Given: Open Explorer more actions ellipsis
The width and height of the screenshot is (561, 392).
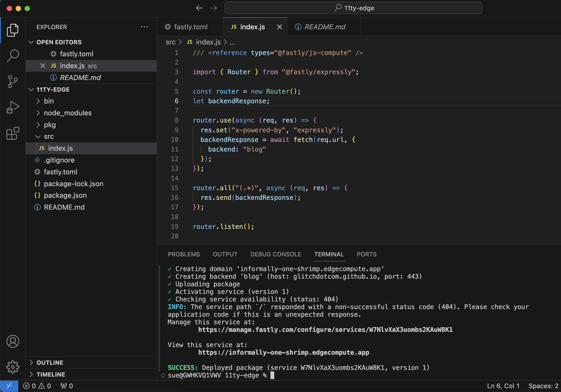Looking at the screenshot, I should click(144, 27).
